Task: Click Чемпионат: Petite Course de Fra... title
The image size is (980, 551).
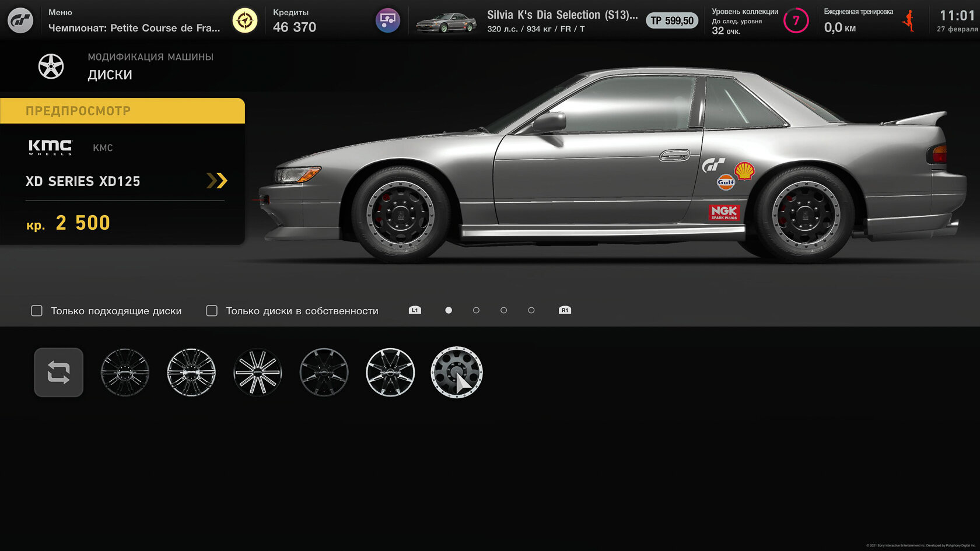Action: coord(134,28)
